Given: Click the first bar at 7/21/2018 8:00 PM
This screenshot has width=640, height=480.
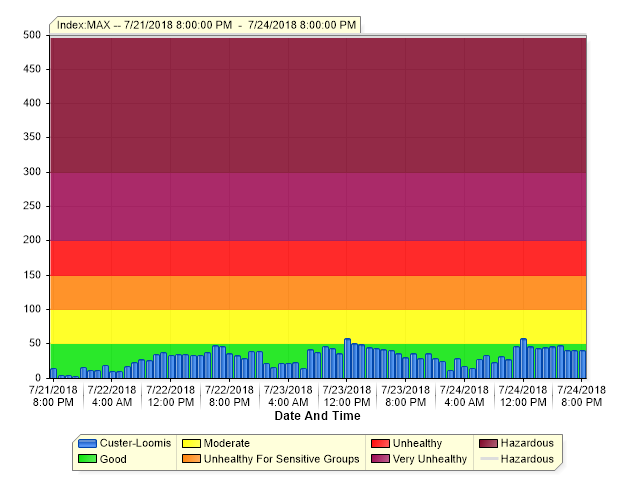Looking at the screenshot, I should (x=53, y=373).
